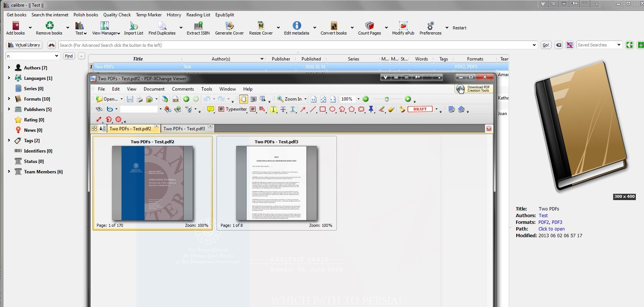
Task: Open the Comments menu in PDF viewer
Action: [183, 89]
